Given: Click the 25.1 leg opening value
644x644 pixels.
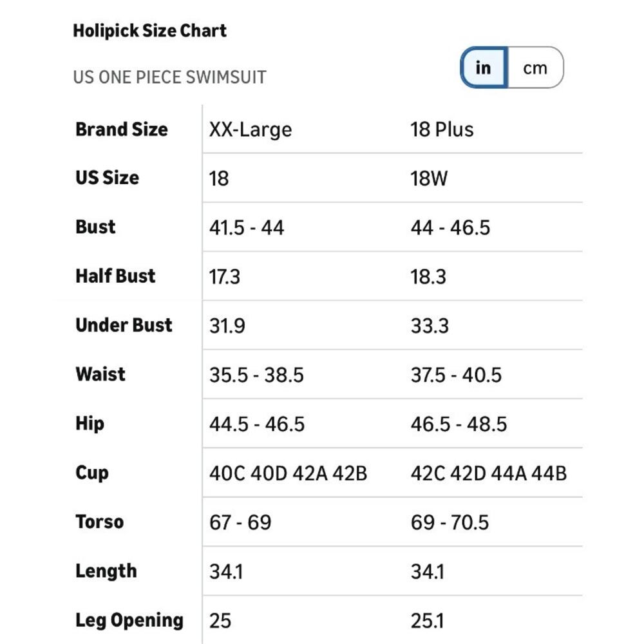Looking at the screenshot, I should coord(427,621).
